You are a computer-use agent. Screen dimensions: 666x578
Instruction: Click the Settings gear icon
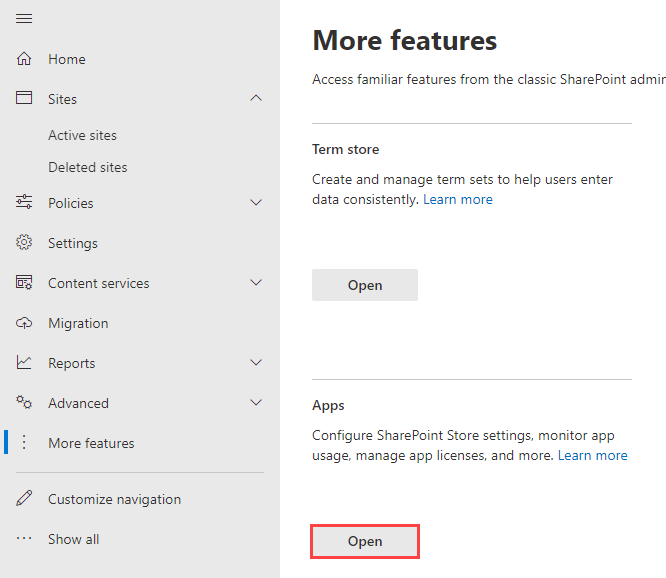pyautogui.click(x=24, y=243)
